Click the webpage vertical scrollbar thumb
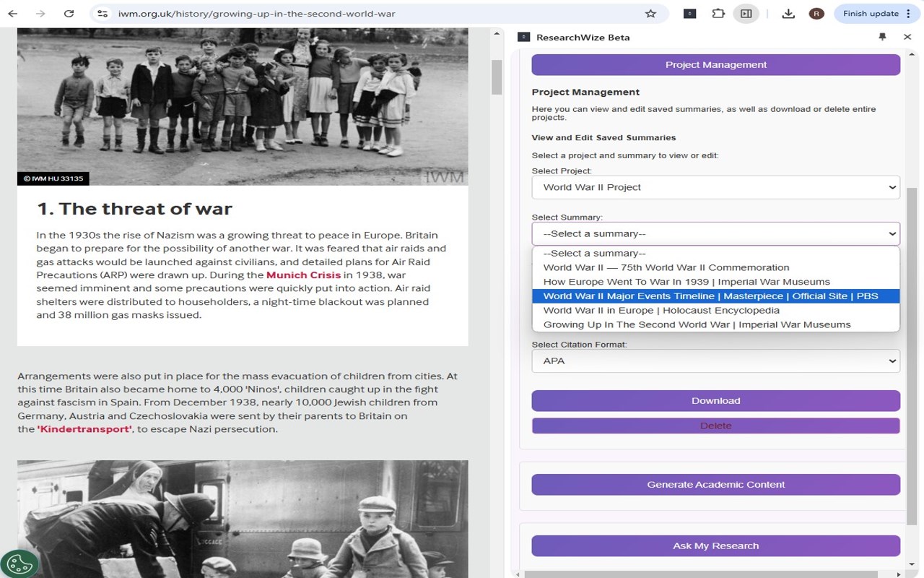Screen dimensions: 924x578 497,77
